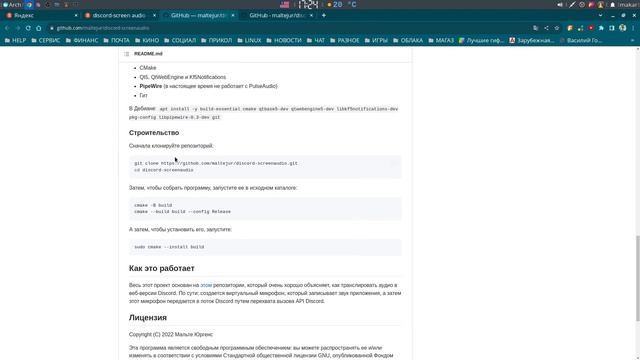Close the discord-screen audio tab

tap(154, 15)
